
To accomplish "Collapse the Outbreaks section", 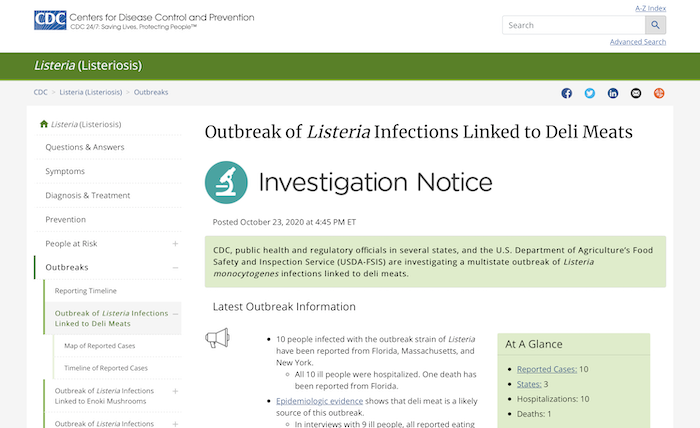I will (x=175, y=267).
